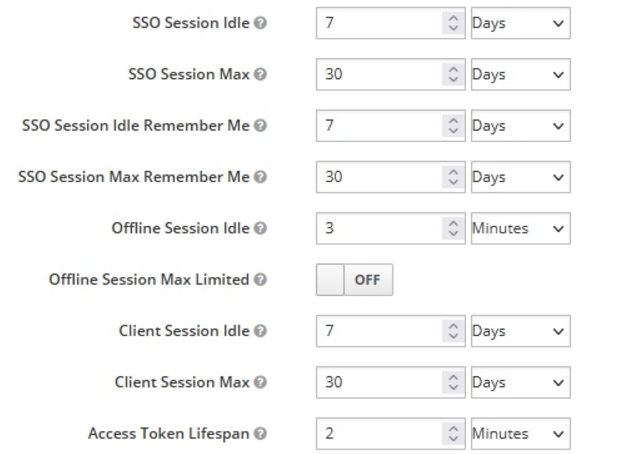Click help icon next to Client Session Max
Image resolution: width=628 pixels, height=454 pixels.
tap(261, 382)
